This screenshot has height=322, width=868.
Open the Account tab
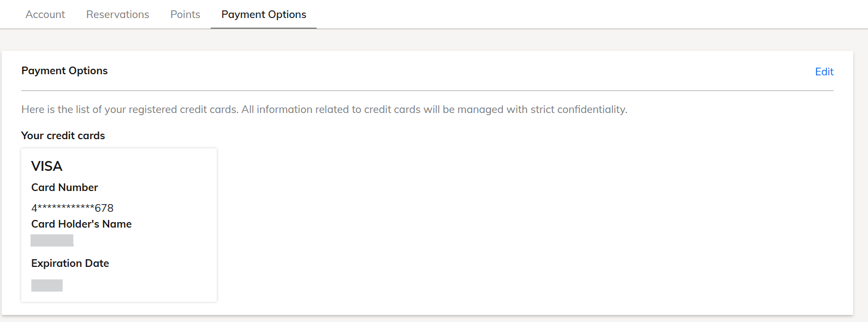point(45,15)
